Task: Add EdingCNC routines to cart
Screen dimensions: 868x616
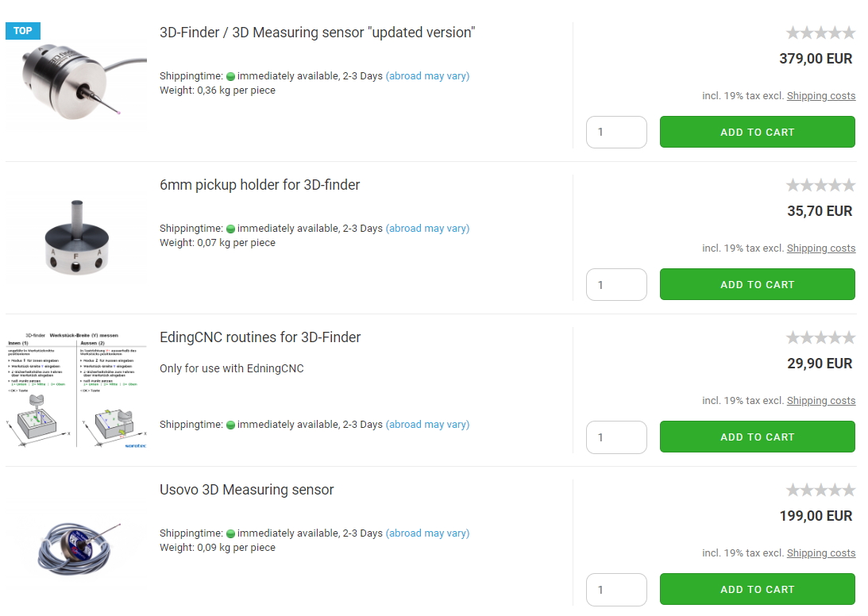Action: pyautogui.click(x=757, y=437)
